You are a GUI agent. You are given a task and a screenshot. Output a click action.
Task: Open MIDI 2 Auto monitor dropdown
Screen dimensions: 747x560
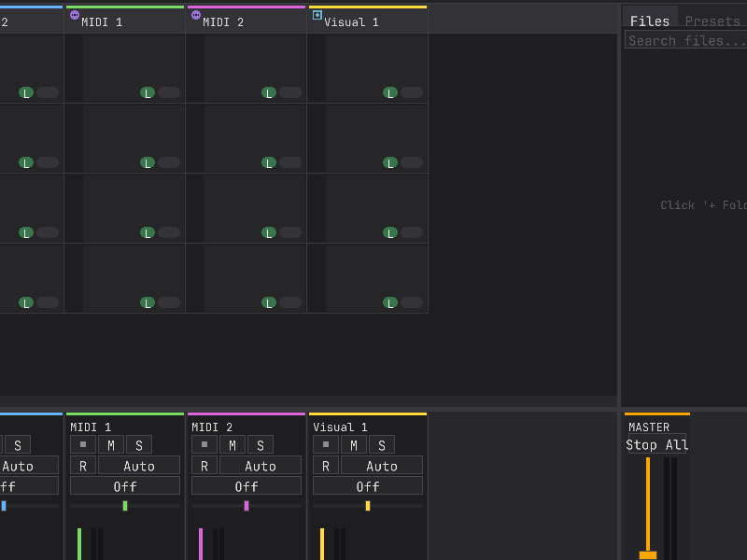(x=261, y=465)
